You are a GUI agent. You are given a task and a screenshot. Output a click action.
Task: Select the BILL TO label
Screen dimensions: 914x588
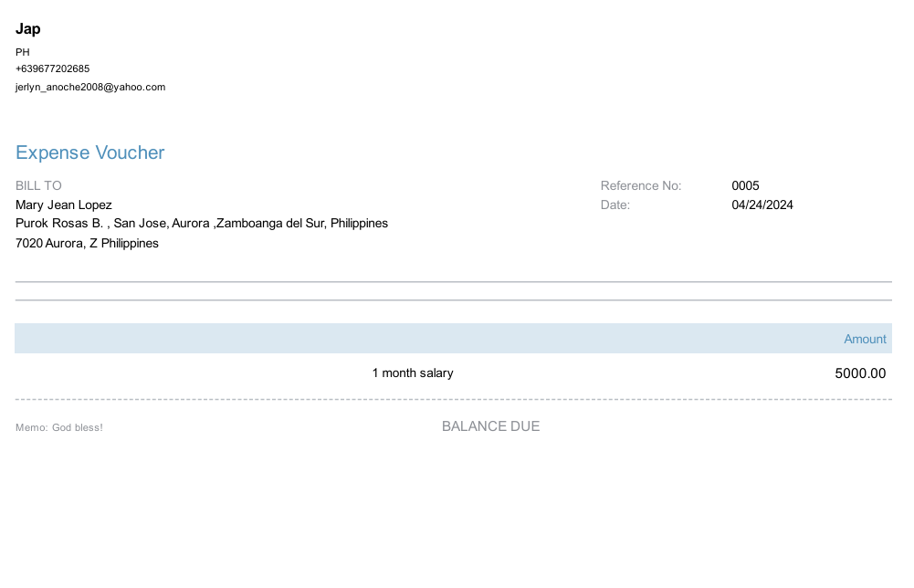[38, 186]
